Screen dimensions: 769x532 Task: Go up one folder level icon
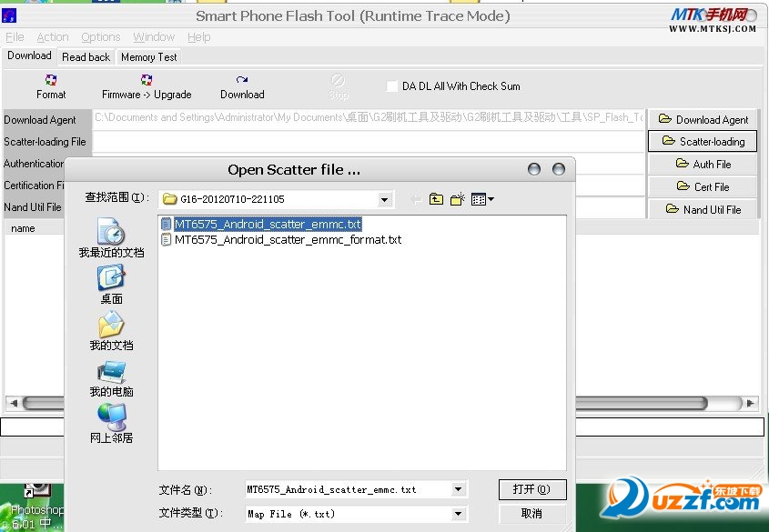click(x=436, y=199)
